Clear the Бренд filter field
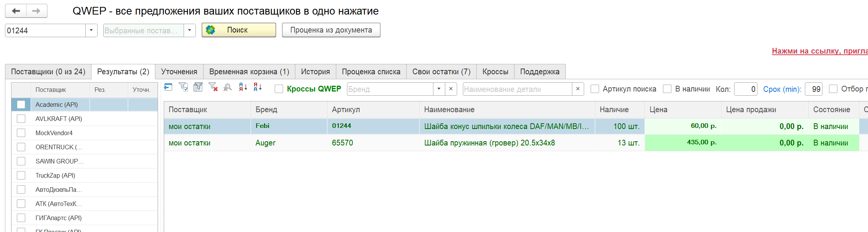 (451, 89)
